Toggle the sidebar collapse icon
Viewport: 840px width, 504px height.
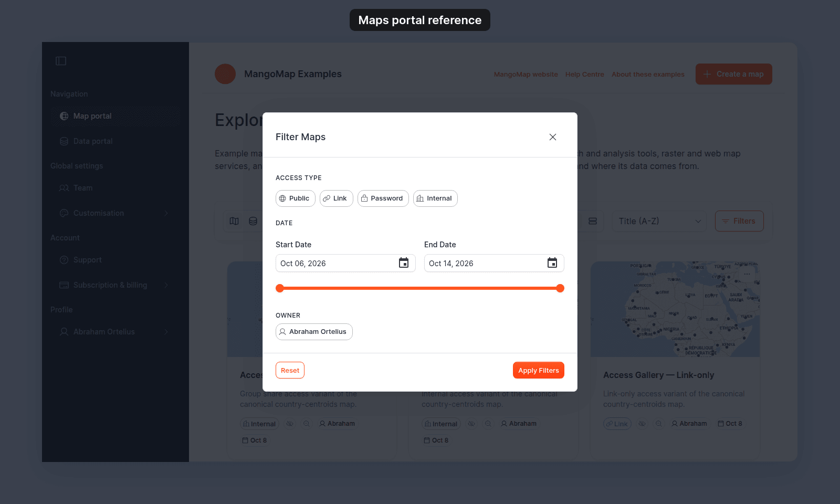[61, 61]
